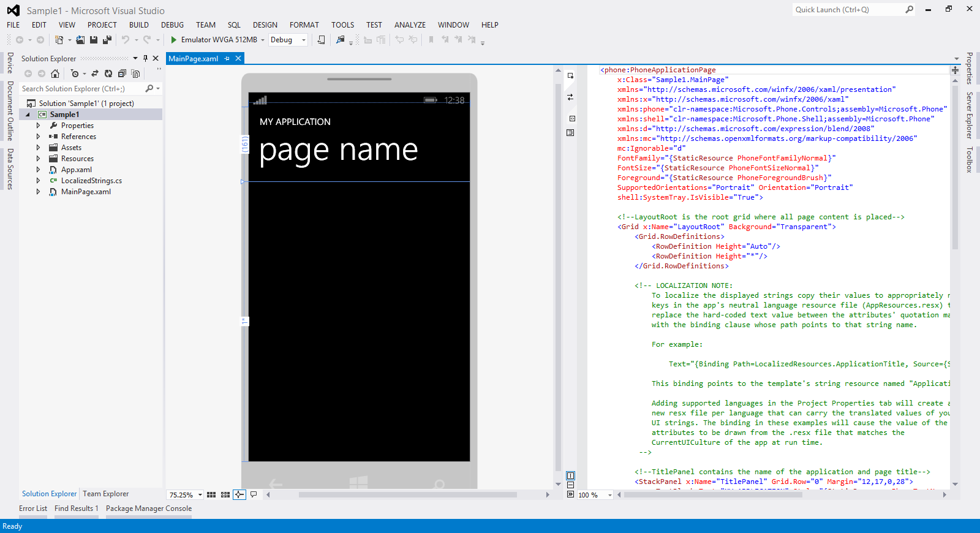Select LocalizedStrings.cs in Solution Explorer
The width and height of the screenshot is (980, 533).
91,181
